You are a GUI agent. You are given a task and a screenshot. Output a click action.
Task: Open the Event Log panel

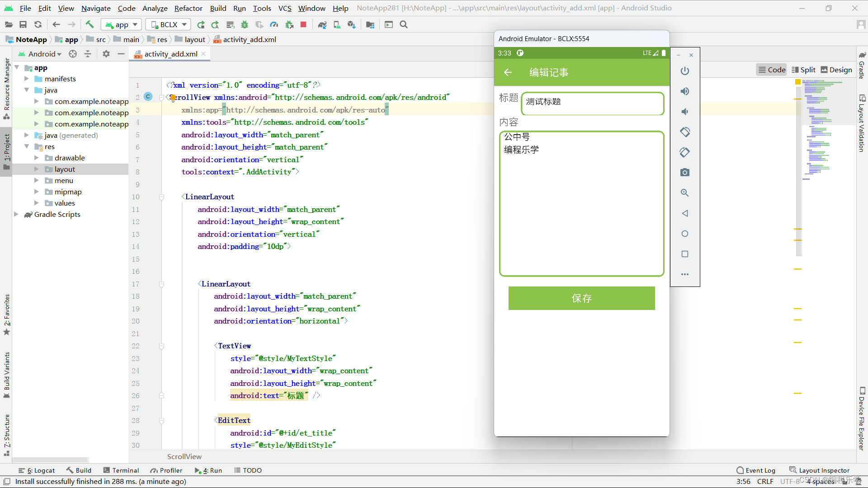(x=756, y=470)
